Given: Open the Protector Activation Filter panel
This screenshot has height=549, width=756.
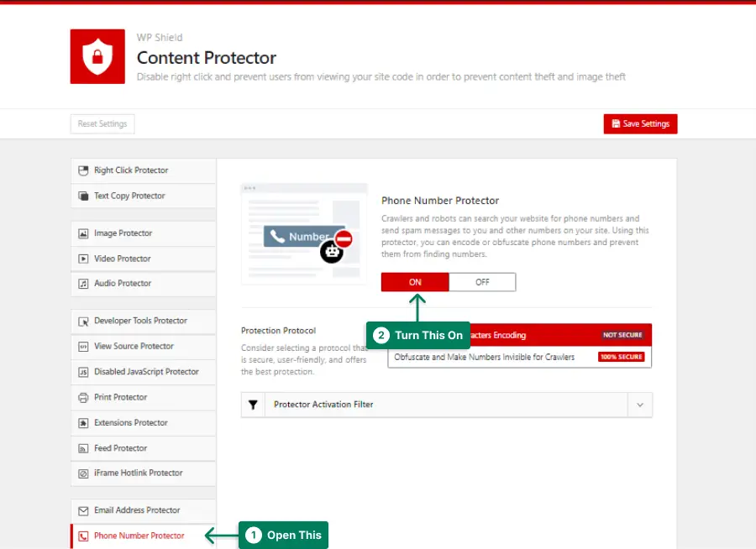Looking at the screenshot, I should point(447,405).
